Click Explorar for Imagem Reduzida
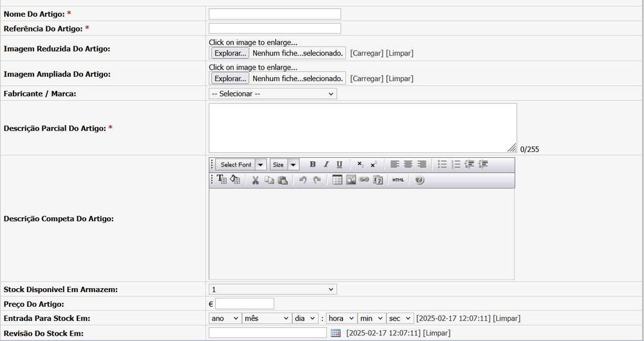This screenshot has height=341, width=644. point(230,53)
